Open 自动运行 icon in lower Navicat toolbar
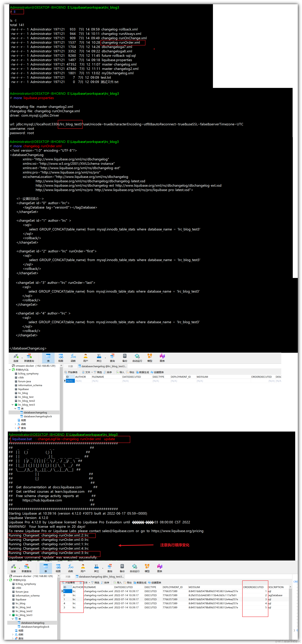The height and width of the screenshot is (644, 302). point(135,568)
